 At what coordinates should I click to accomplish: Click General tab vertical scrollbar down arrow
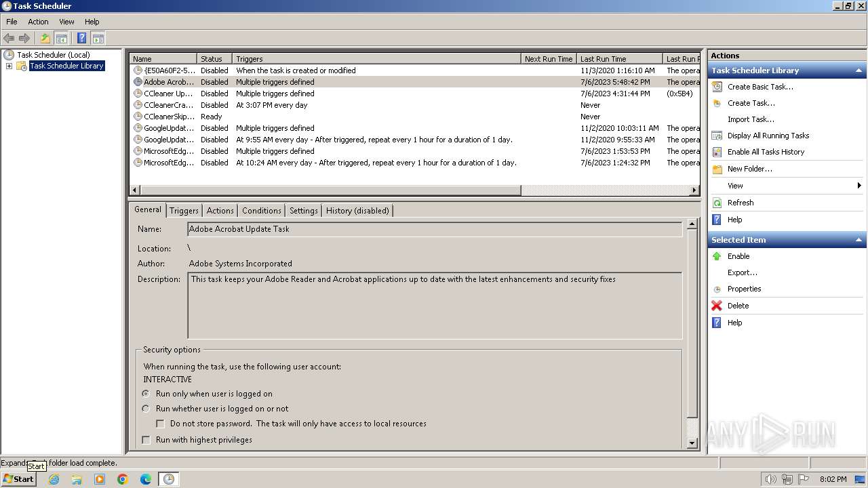point(692,443)
